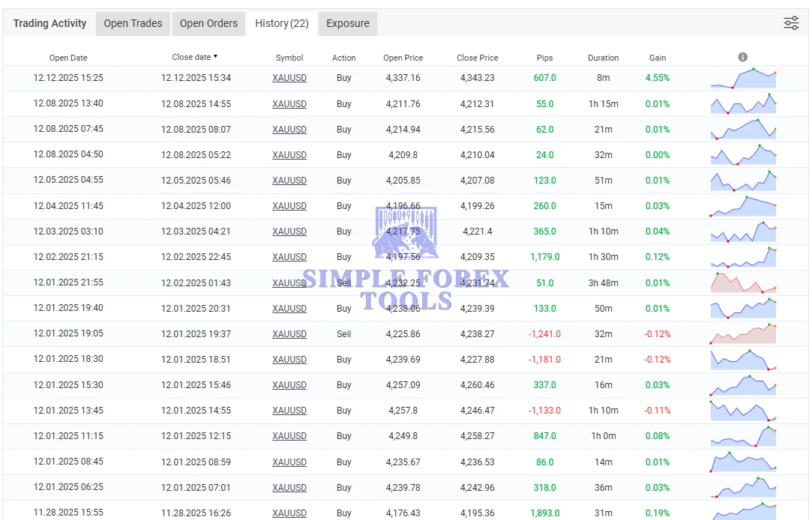Image resolution: width=812 pixels, height=520 pixels.
Task: Click the Duration column header
Action: click(604, 58)
